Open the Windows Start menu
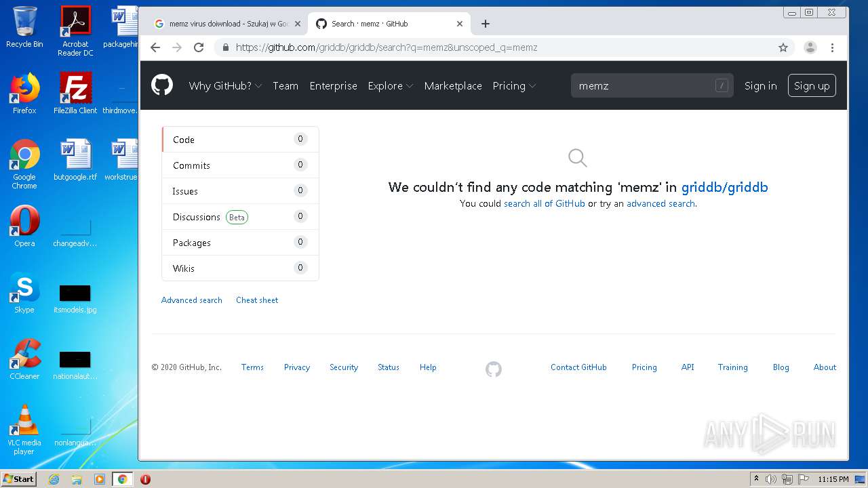 tap(19, 479)
